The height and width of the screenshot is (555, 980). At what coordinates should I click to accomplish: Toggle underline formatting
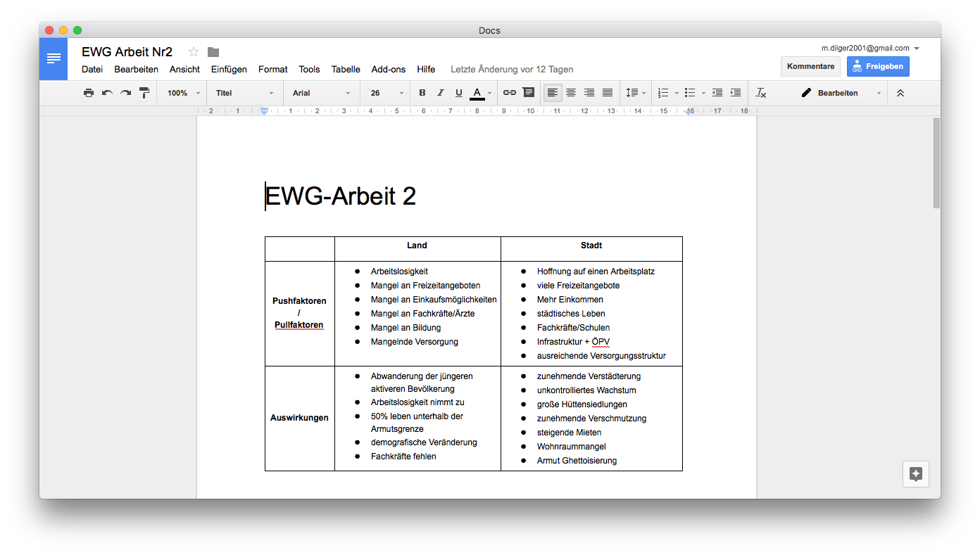pos(458,92)
